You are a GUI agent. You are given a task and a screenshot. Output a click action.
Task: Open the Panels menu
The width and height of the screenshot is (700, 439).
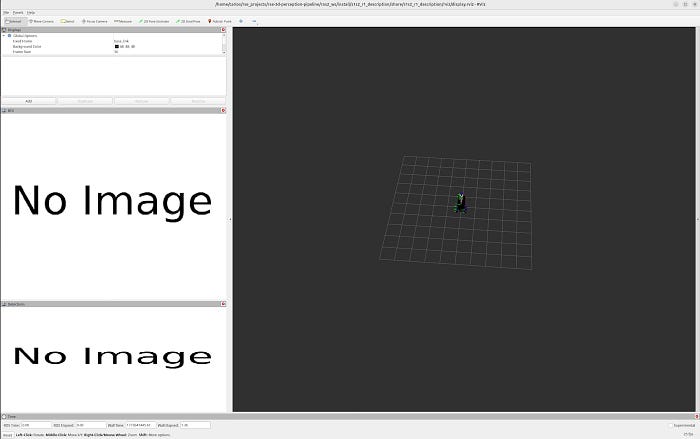point(17,12)
